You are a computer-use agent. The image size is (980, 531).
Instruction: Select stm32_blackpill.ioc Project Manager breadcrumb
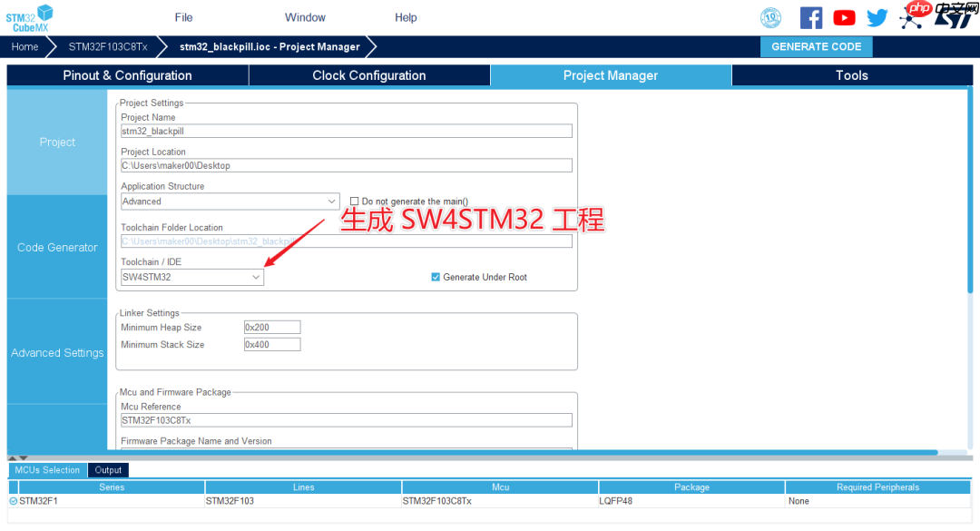(269, 47)
